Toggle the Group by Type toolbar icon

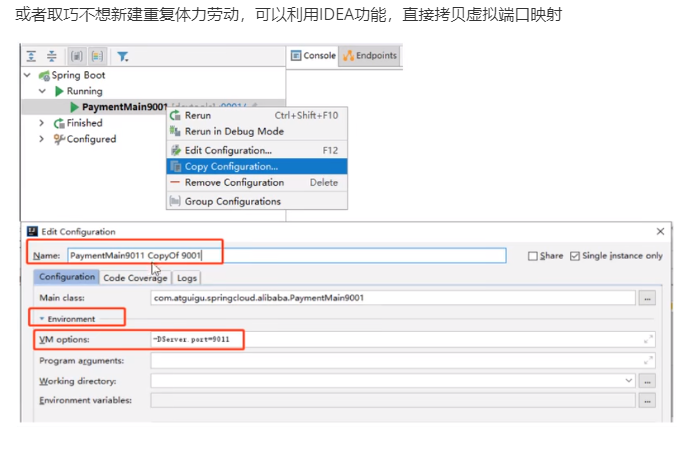click(x=77, y=56)
